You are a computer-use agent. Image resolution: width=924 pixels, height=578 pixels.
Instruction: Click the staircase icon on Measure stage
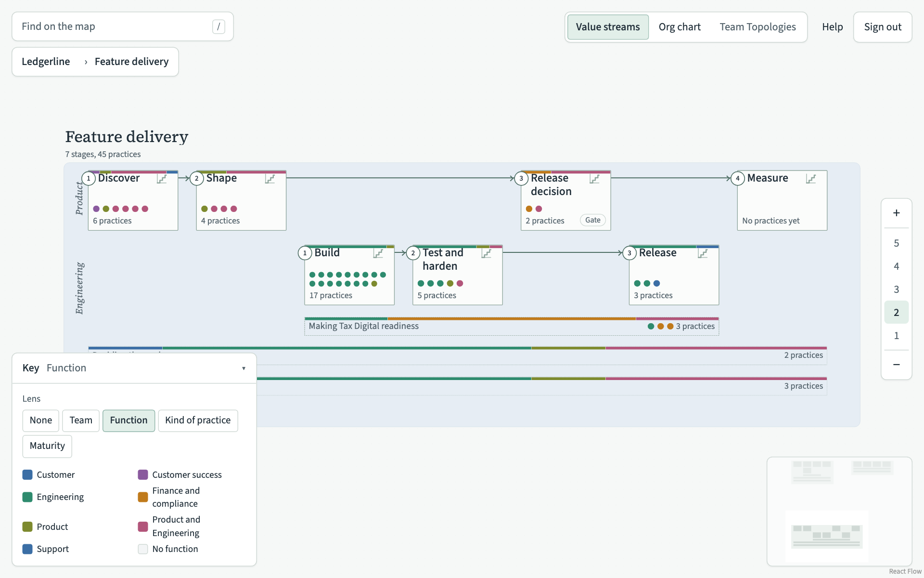coord(811,179)
